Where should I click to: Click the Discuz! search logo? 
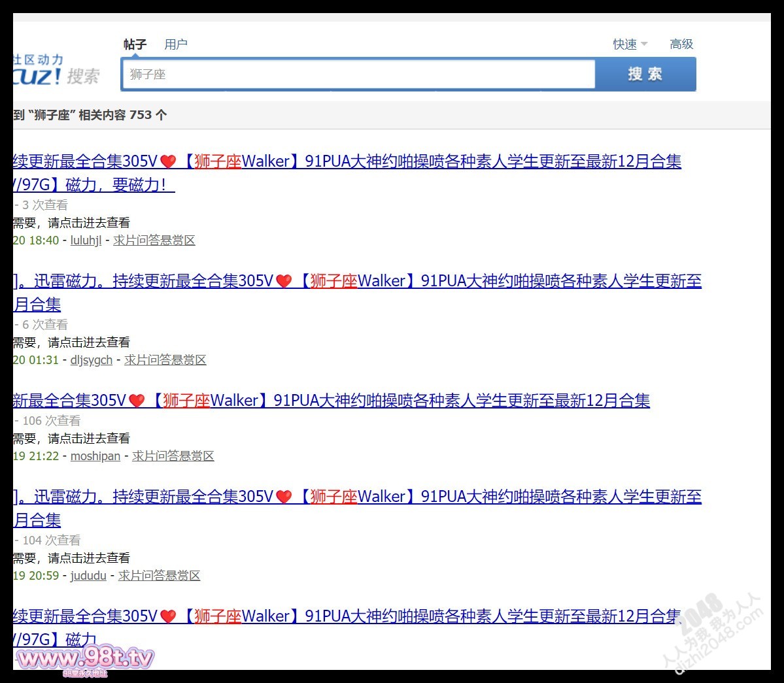pyautogui.click(x=56, y=71)
